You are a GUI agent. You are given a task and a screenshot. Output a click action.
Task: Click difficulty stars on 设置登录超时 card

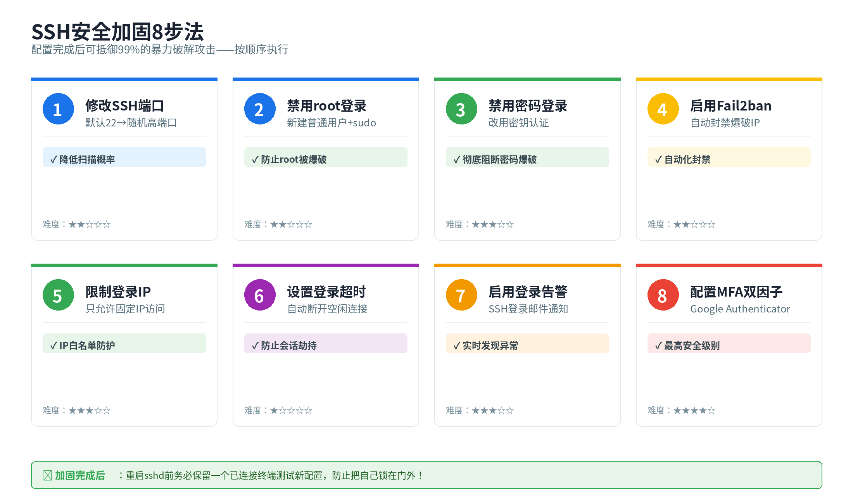tap(291, 410)
